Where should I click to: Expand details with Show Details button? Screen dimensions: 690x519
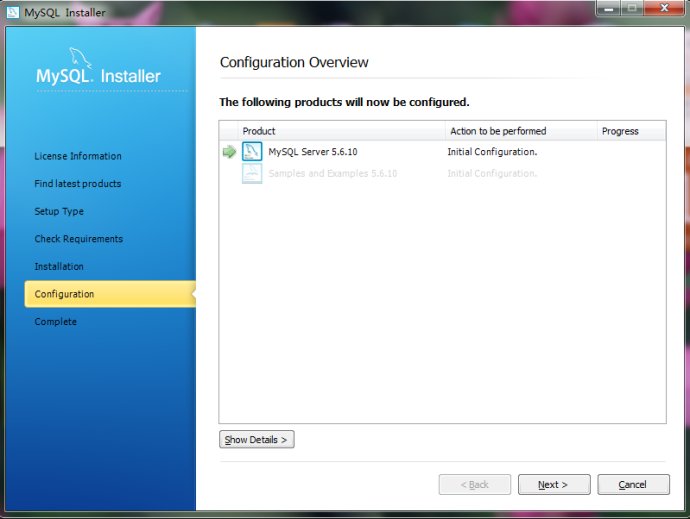(x=257, y=439)
